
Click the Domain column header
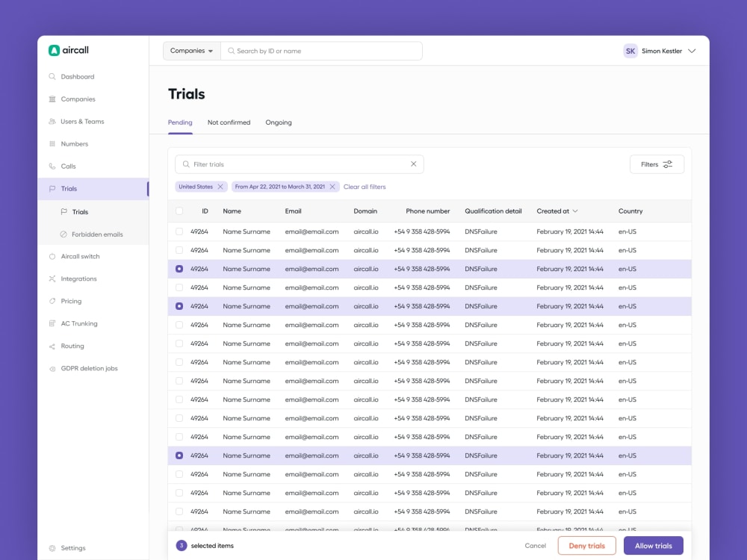[365, 211]
